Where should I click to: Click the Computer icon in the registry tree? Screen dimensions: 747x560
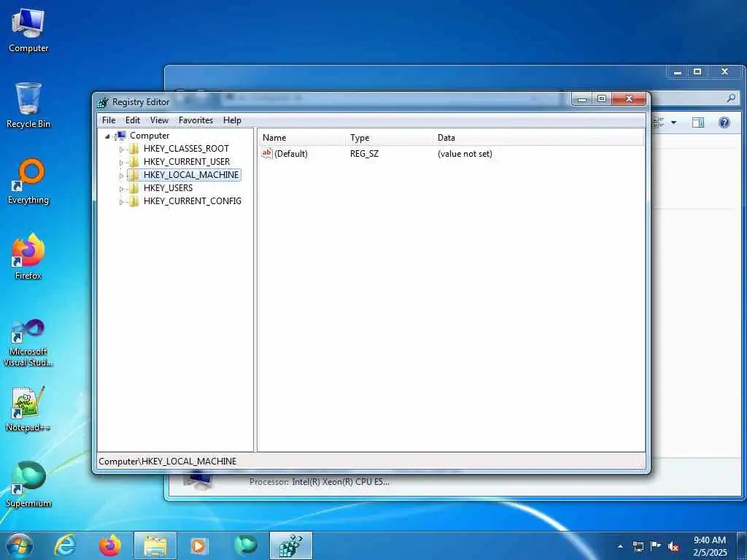point(120,136)
